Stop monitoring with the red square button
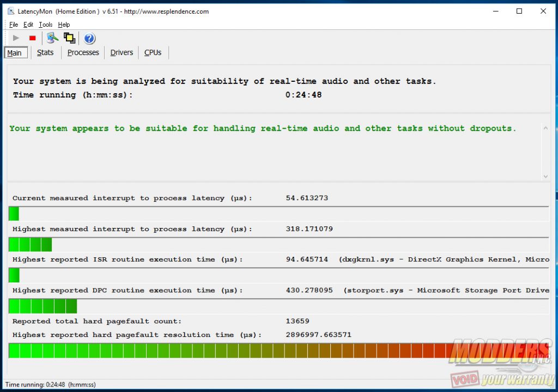 [x=32, y=38]
